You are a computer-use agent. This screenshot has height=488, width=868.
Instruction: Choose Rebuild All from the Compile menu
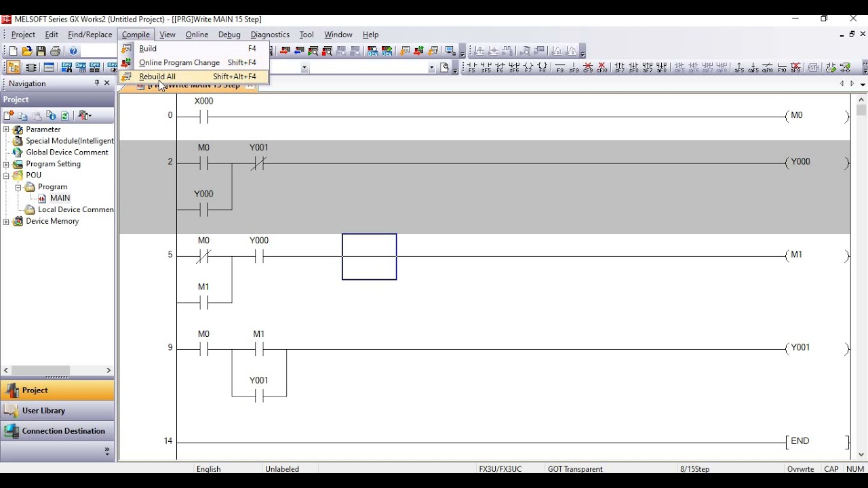(193, 77)
